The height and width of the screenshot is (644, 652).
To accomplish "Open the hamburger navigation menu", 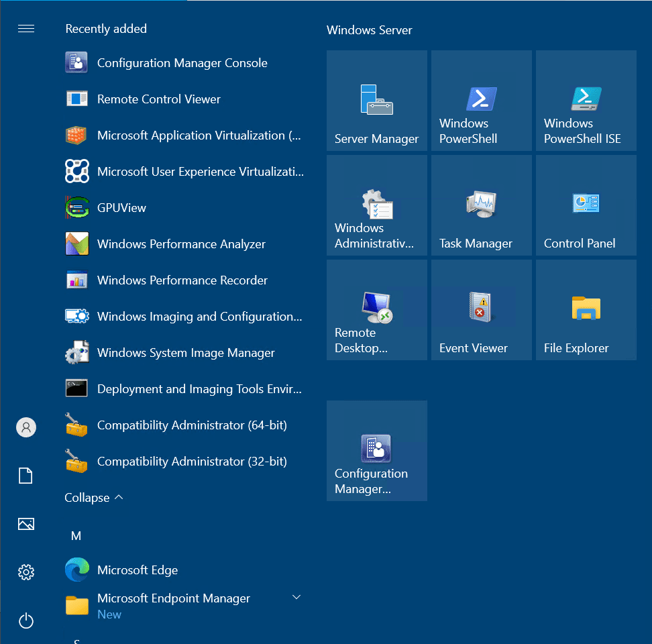I will click(26, 29).
